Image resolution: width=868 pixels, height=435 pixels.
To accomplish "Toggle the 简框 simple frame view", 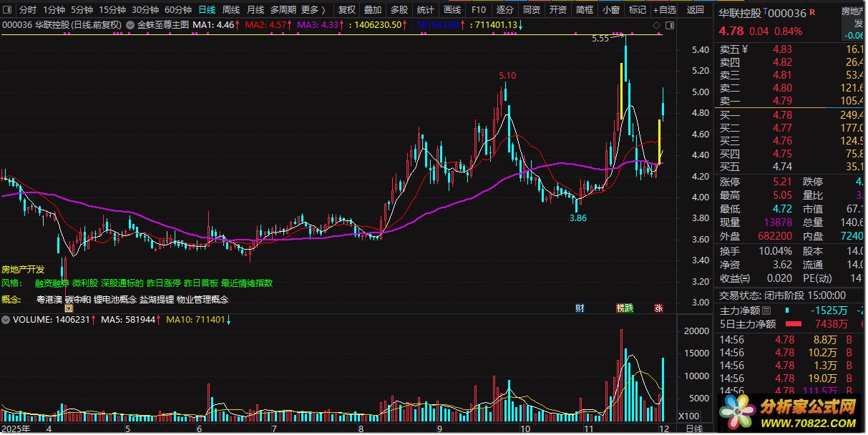I will pyautogui.click(x=585, y=10).
